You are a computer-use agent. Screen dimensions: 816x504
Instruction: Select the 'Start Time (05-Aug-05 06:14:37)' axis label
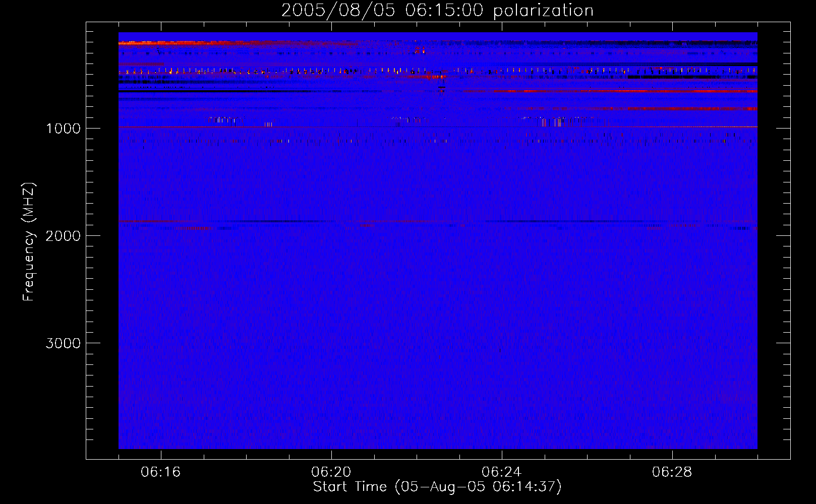437,487
